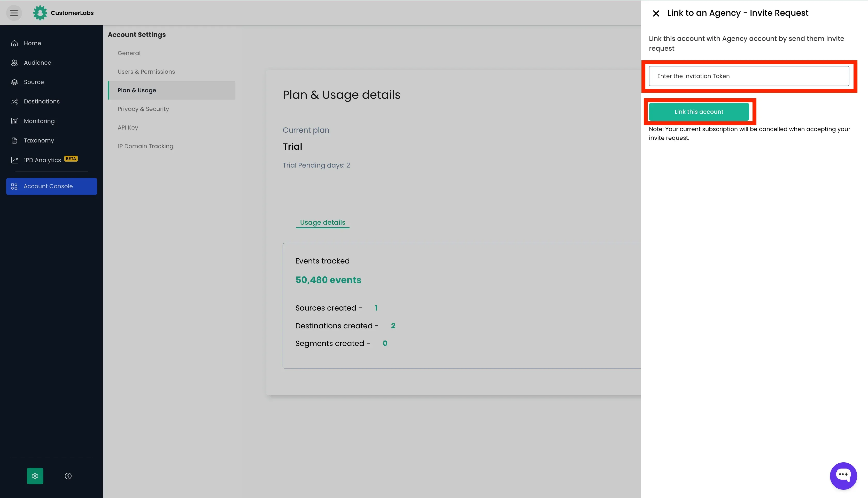Click Plan & Usage details heading
This screenshot has height=498, width=868.
342,95
